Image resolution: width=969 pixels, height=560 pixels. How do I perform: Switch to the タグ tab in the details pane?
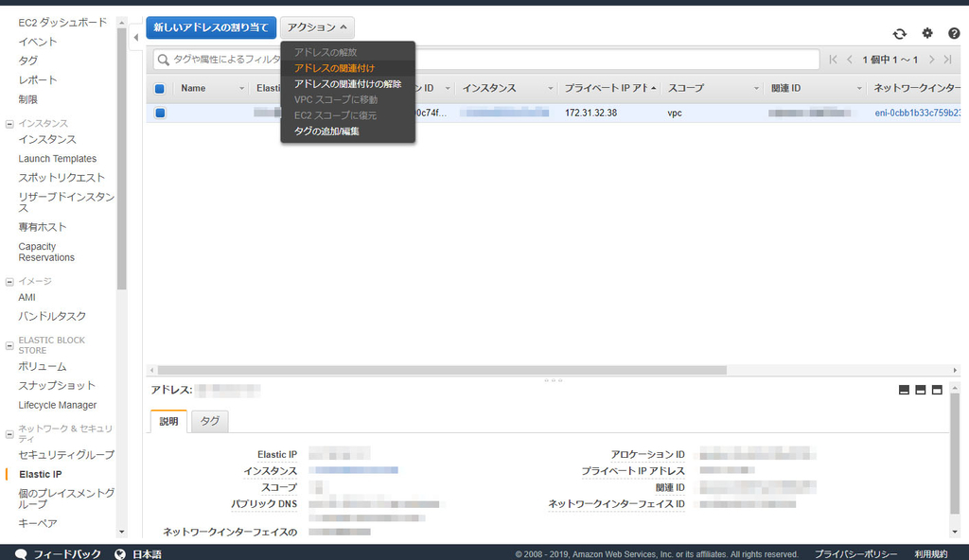pos(209,421)
